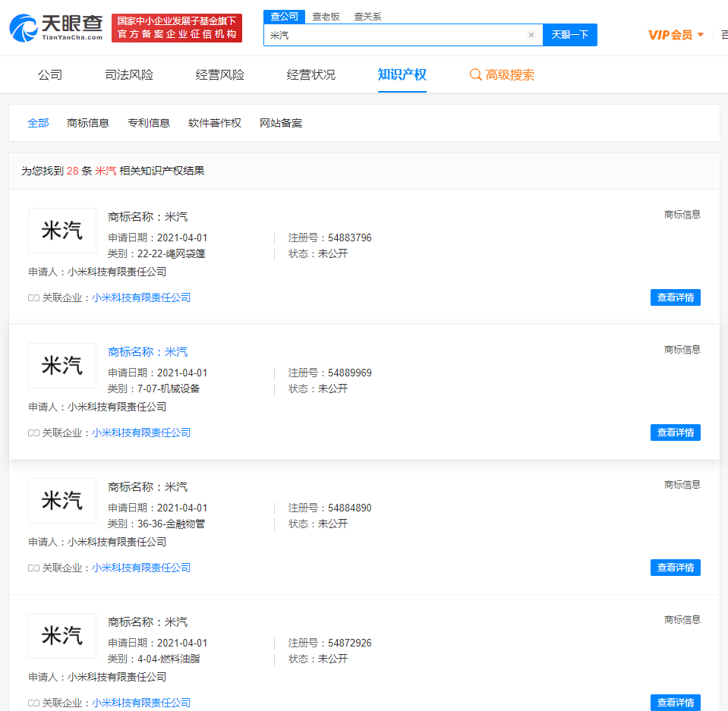
Task: Click 米汽 thumbnail for registration 54883796
Action: [62, 231]
